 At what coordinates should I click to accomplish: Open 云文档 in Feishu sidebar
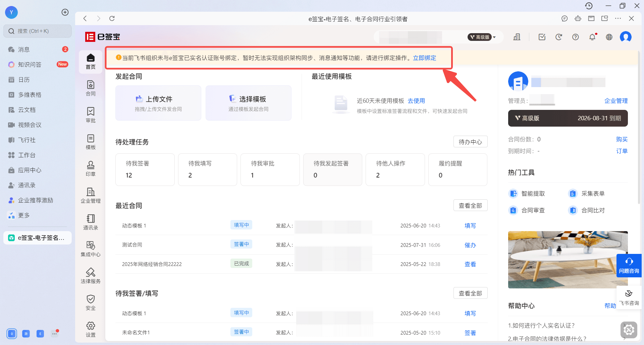tap(38, 110)
